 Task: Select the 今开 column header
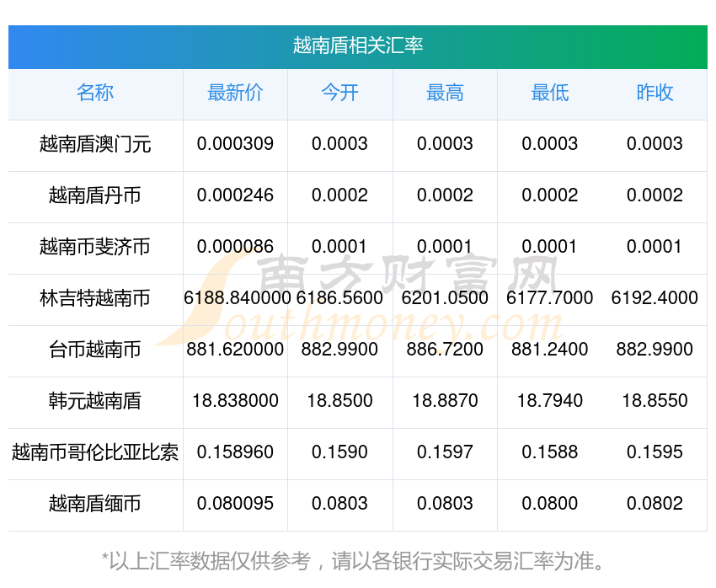tap(339, 93)
